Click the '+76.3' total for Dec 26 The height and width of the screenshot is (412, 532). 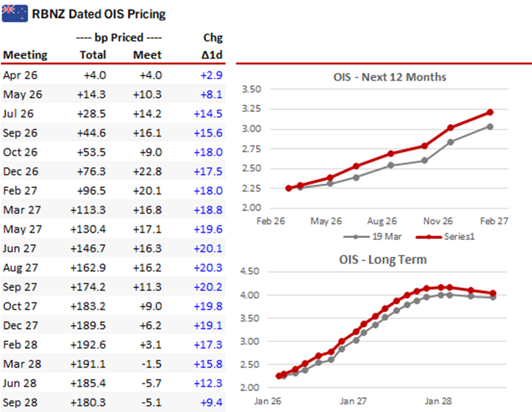point(91,171)
